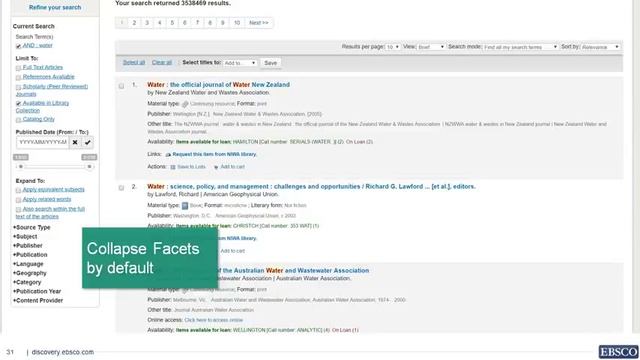Tick the References Available checkbox
The height and width of the screenshot is (360, 640).
[x=18, y=78]
